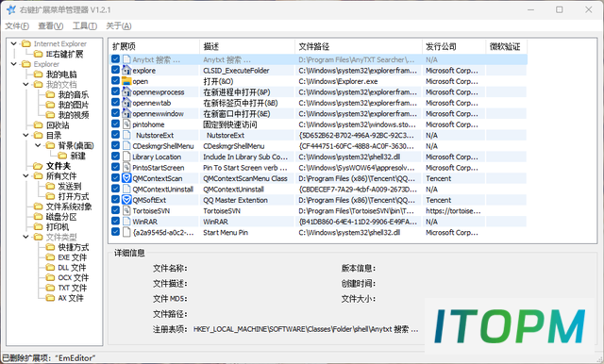Disable the TortoiseSVN extension checkbox
Screen dimensions: 604x364
click(115, 210)
